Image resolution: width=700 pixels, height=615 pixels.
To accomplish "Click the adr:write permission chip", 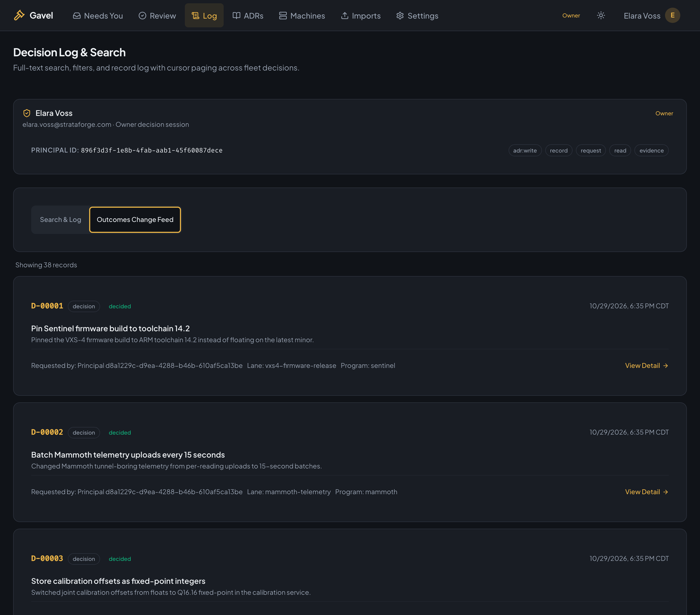I will [525, 151].
